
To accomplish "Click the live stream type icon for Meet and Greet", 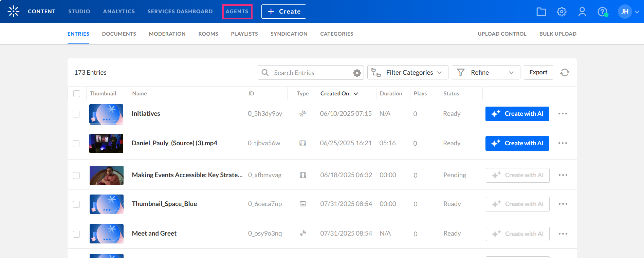I will (x=303, y=234).
